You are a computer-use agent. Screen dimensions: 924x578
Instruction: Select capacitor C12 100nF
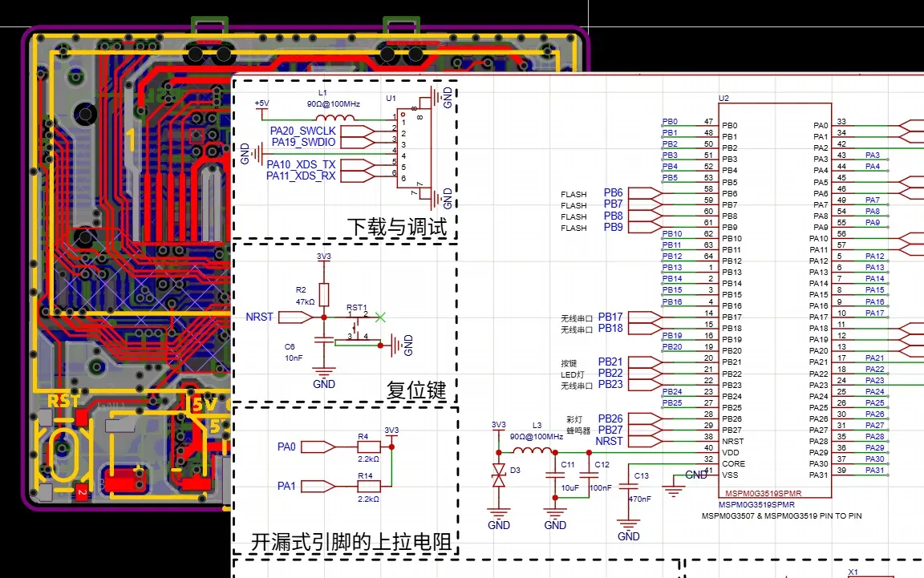click(x=589, y=475)
